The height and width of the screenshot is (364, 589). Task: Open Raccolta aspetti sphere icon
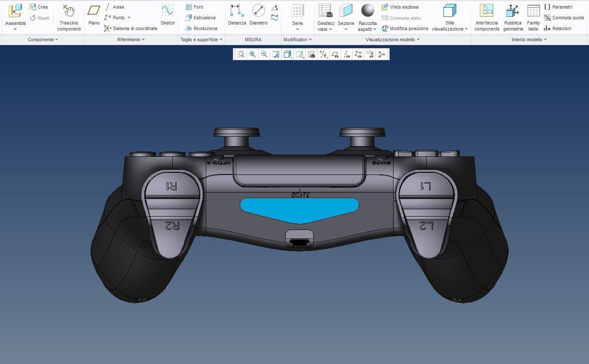click(367, 11)
